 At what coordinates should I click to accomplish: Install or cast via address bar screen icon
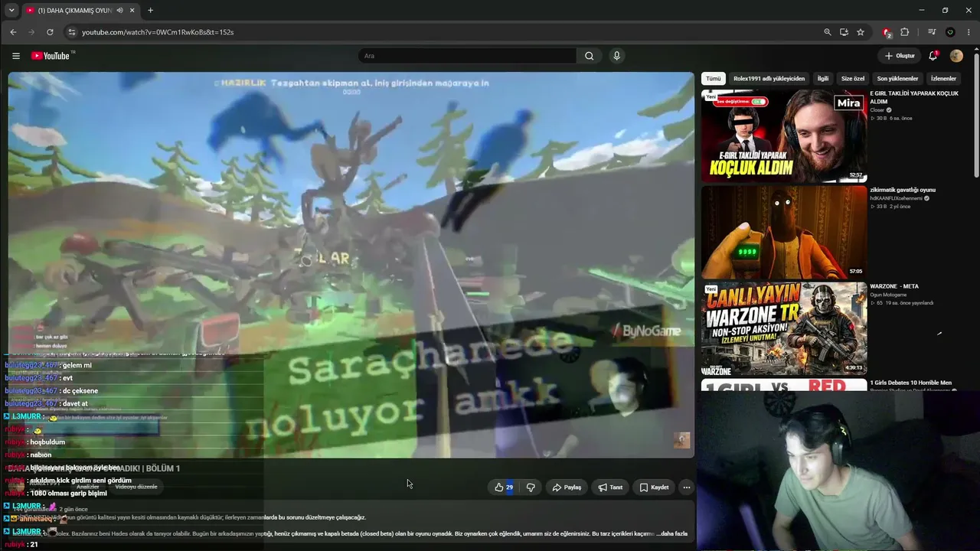coord(844,32)
